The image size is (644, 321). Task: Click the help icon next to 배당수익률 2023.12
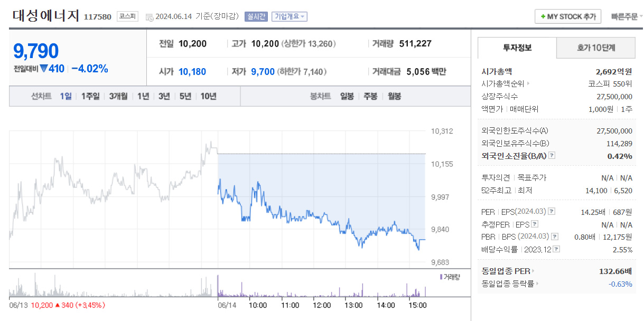(556, 249)
